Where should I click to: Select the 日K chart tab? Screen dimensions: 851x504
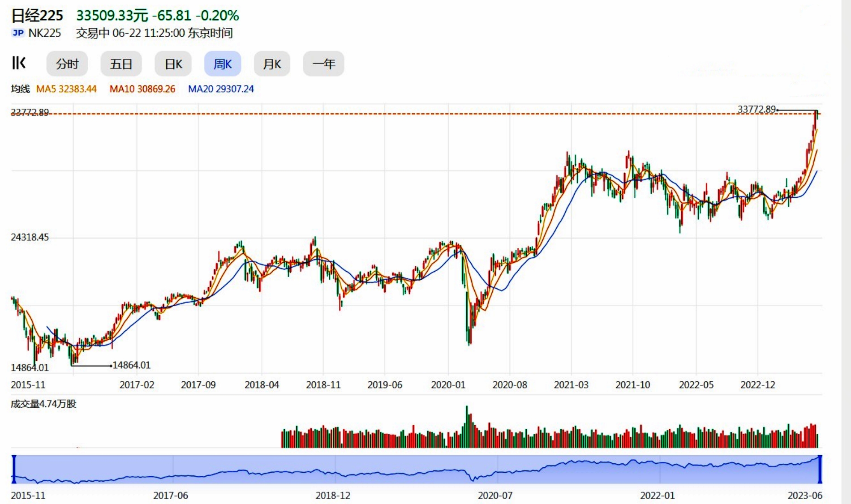click(x=173, y=64)
